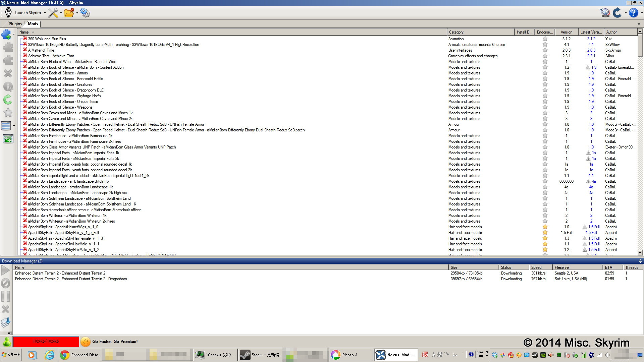
Task: Toggle active state of A Matter of Time
Action: (25, 50)
